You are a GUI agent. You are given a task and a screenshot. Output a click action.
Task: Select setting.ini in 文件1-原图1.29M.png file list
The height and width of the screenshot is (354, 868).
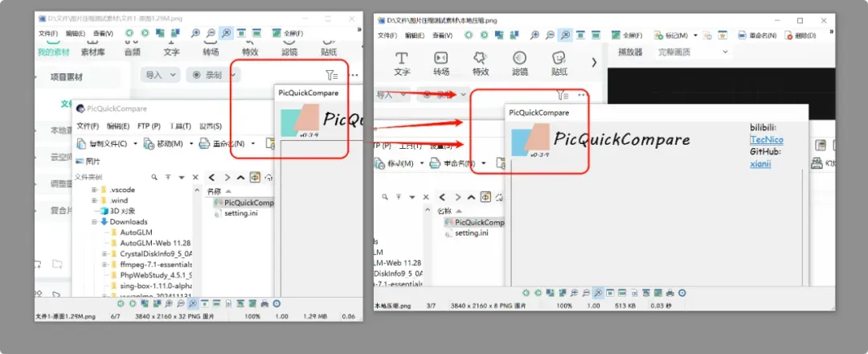point(241,212)
